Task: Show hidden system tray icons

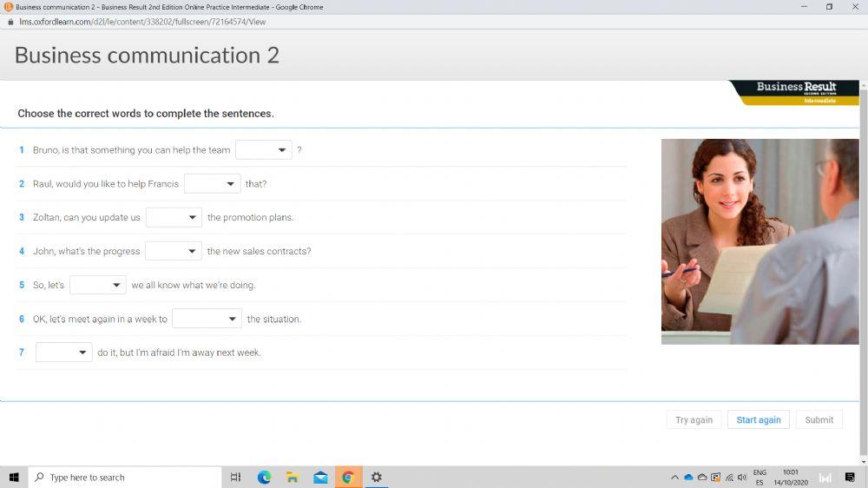Action: click(x=675, y=478)
